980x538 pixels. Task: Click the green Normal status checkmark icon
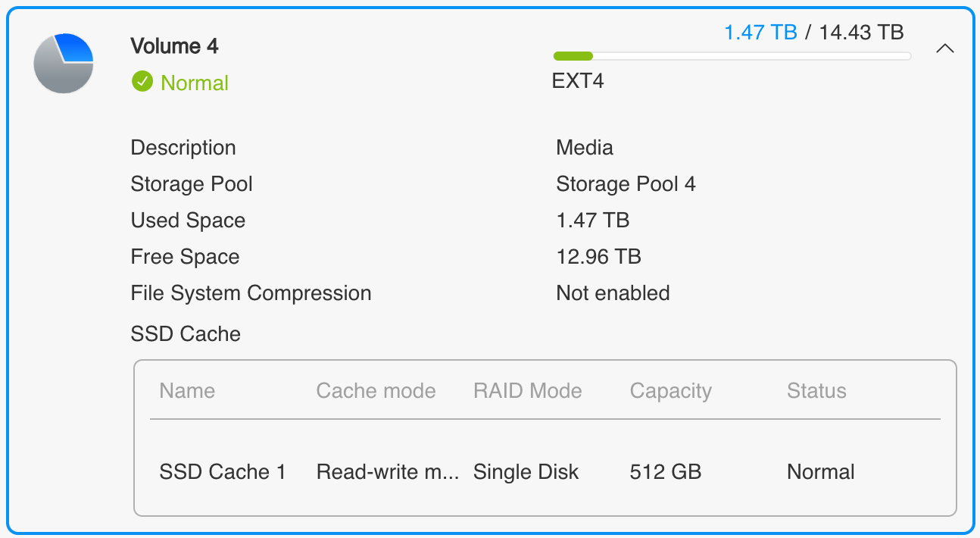[x=142, y=82]
